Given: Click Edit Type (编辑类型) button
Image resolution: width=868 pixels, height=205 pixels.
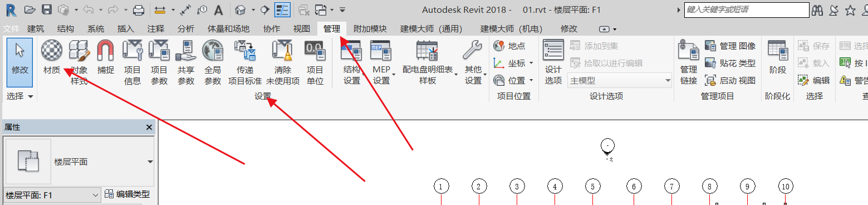Looking at the screenshot, I should [127, 194].
